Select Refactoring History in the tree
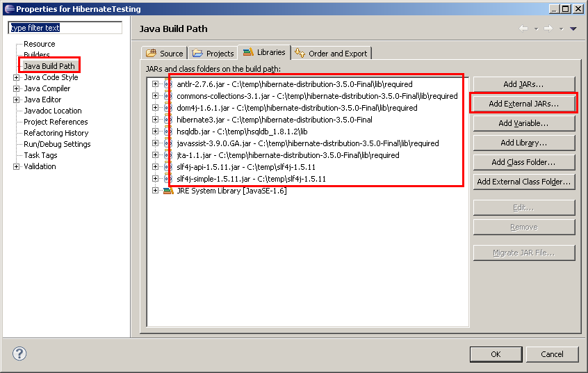The width and height of the screenshot is (588, 373). pyautogui.click(x=56, y=133)
